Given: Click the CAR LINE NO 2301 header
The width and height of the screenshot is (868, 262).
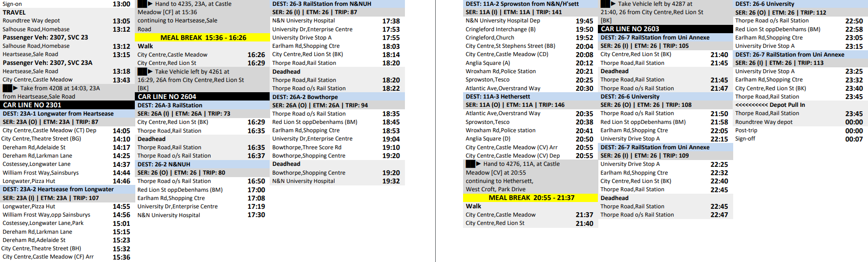Looking at the screenshot, I should click(67, 105).
